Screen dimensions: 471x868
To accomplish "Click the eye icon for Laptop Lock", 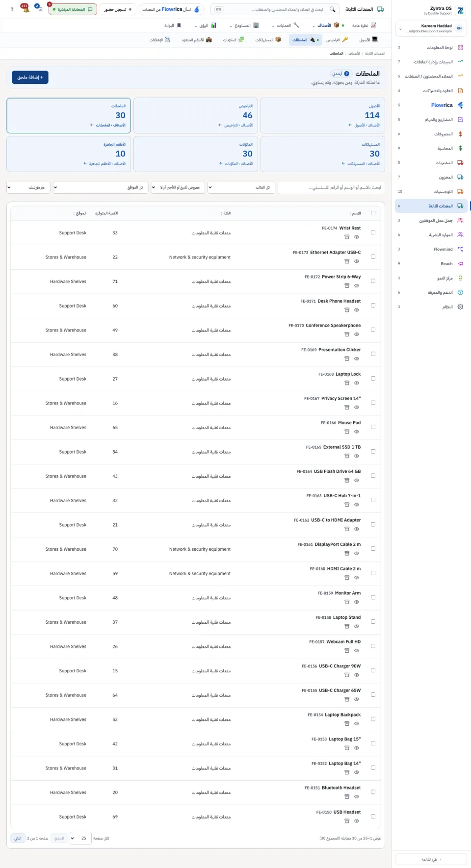I will click(357, 383).
